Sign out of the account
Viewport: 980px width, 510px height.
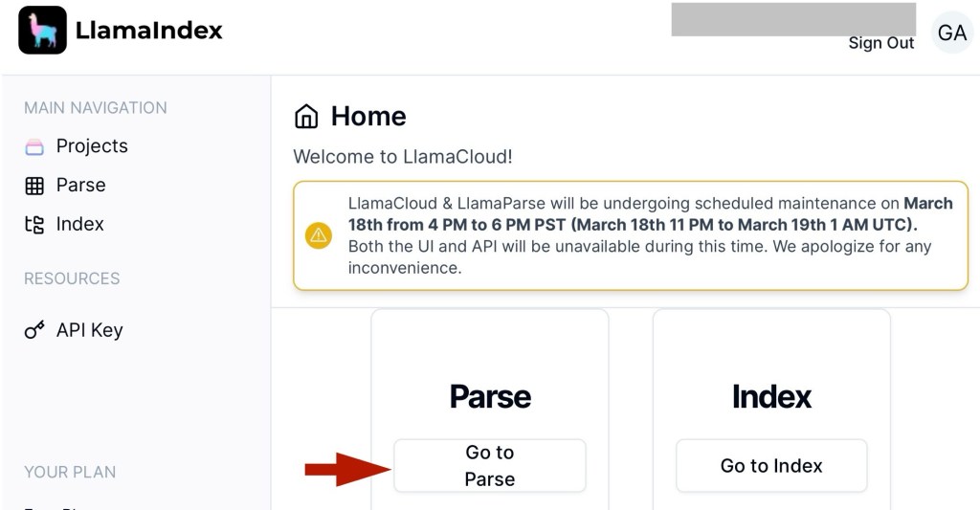[881, 43]
